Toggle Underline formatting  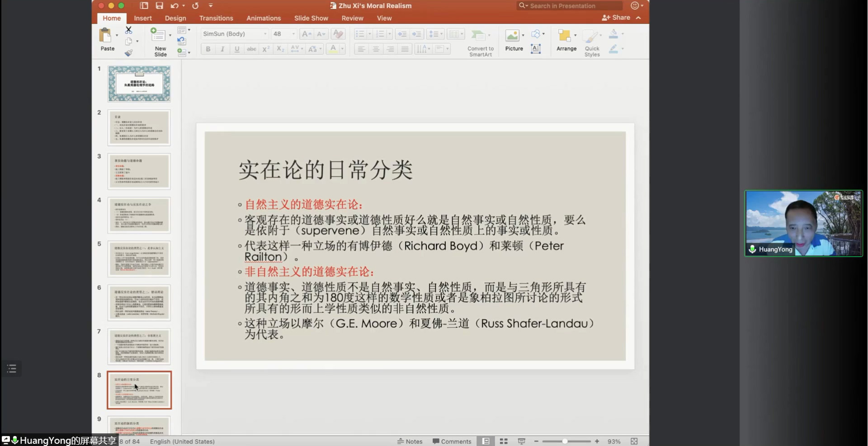click(237, 49)
